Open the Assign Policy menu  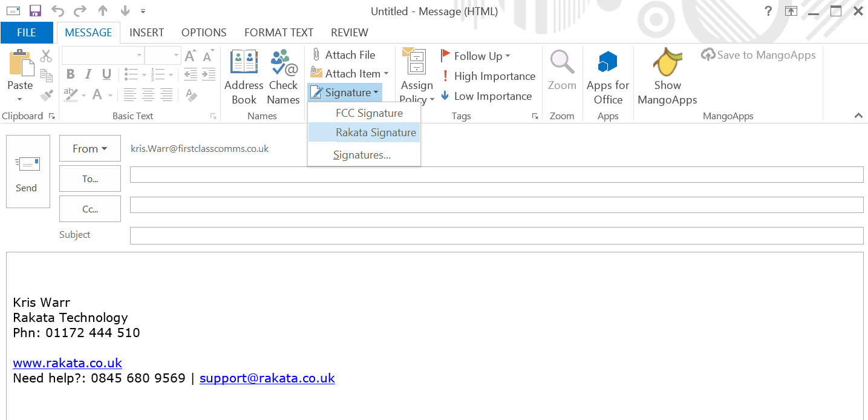coord(417,76)
